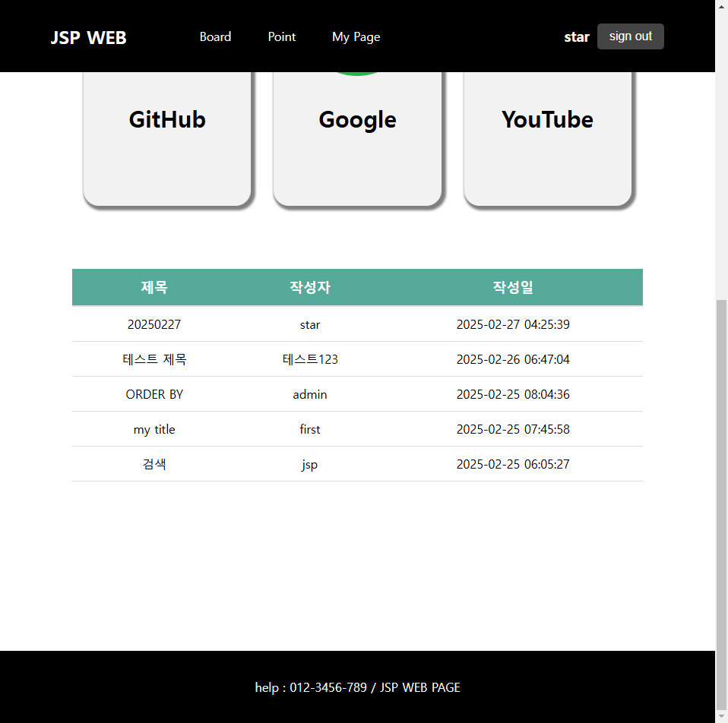
Task: Open the post titled 20250227
Action: [x=154, y=324]
